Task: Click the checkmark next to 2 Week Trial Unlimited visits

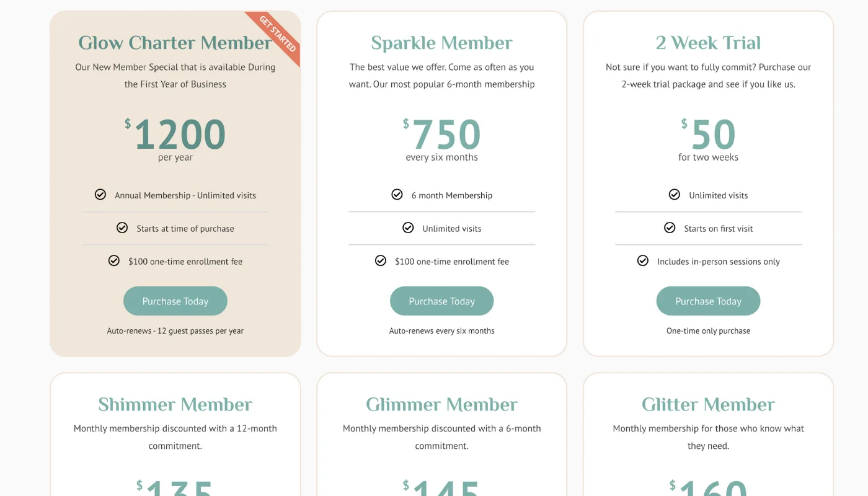Action: click(x=674, y=195)
